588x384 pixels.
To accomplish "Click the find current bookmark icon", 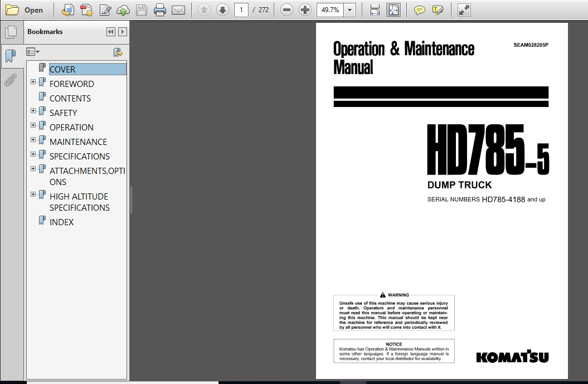I will (x=118, y=52).
